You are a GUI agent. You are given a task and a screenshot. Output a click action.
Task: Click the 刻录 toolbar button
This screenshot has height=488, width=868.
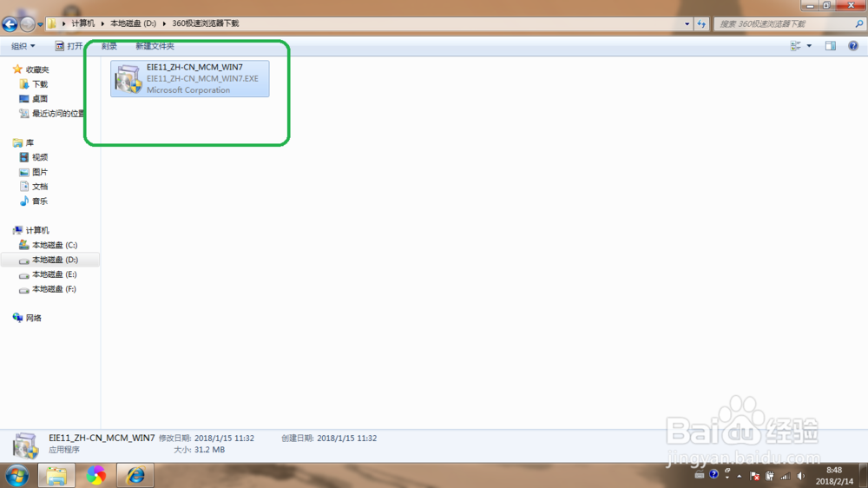click(x=109, y=46)
